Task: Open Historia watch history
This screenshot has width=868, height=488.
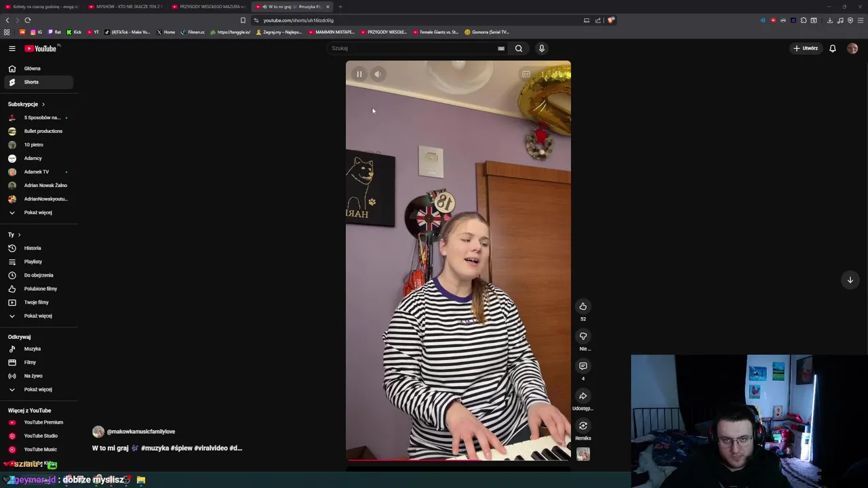Action: (x=39, y=248)
